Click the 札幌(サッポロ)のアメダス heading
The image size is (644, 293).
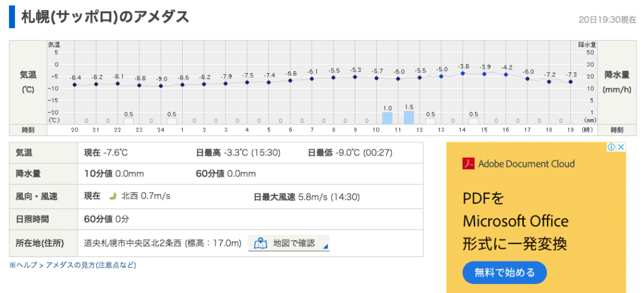105,17
